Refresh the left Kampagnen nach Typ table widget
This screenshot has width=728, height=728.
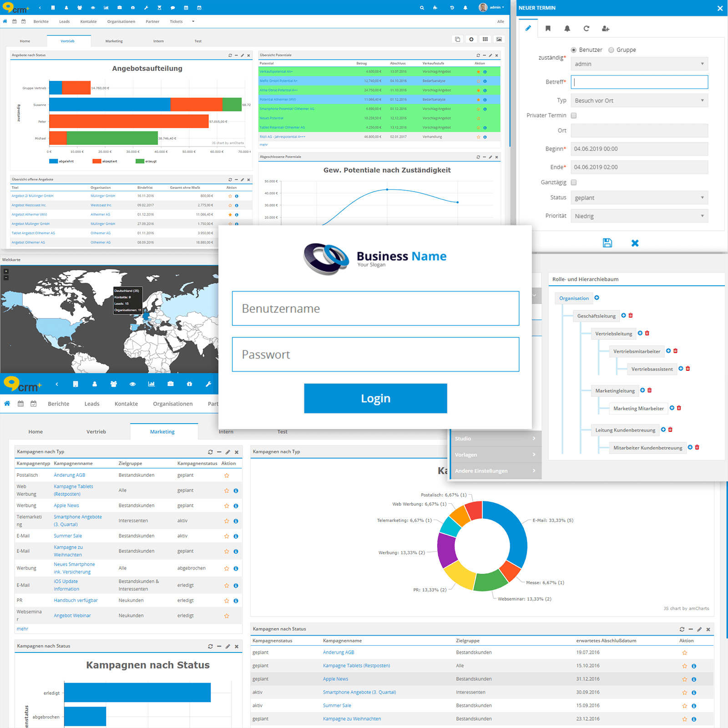point(210,452)
